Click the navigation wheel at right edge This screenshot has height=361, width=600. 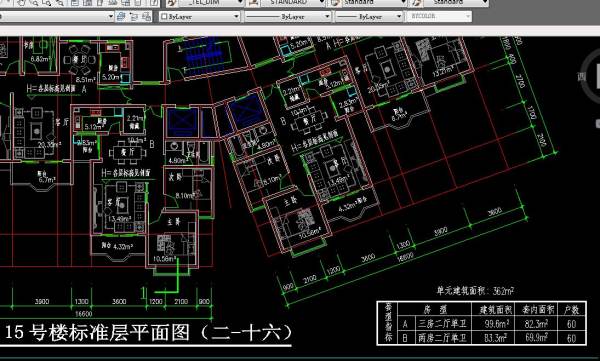pyautogui.click(x=590, y=77)
